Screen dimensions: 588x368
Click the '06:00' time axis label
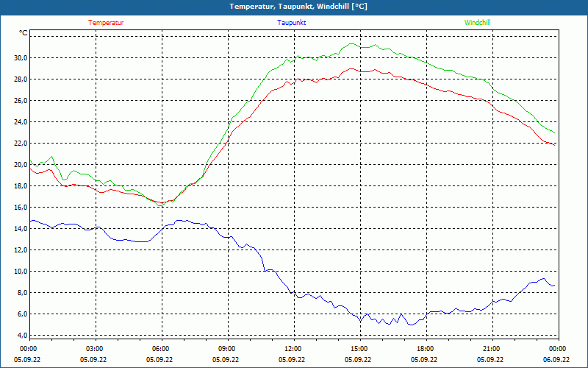pyautogui.click(x=159, y=349)
